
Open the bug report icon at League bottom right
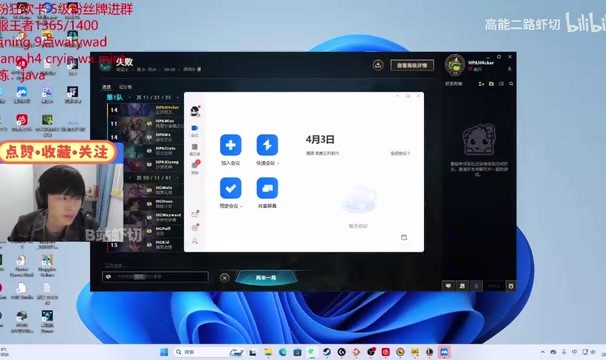(x=511, y=286)
